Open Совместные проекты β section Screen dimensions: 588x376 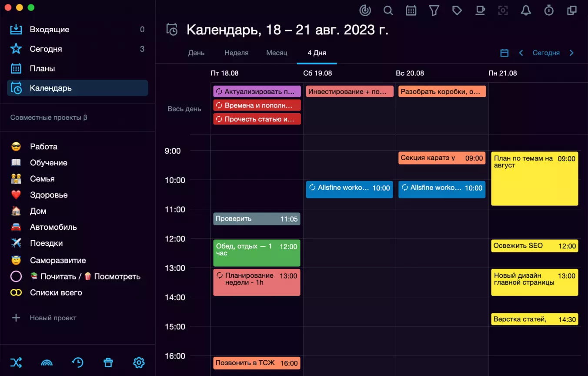[49, 117]
